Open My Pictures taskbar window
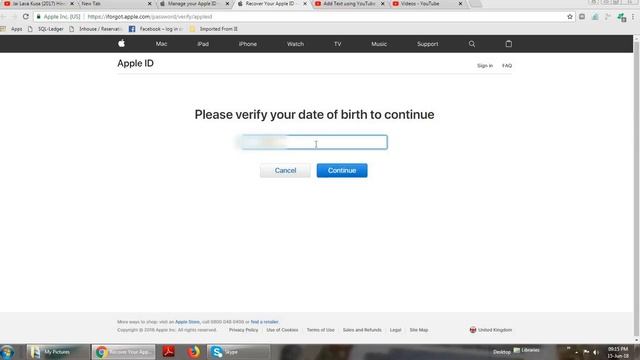Viewport: 640px width, 360px height. click(58, 352)
